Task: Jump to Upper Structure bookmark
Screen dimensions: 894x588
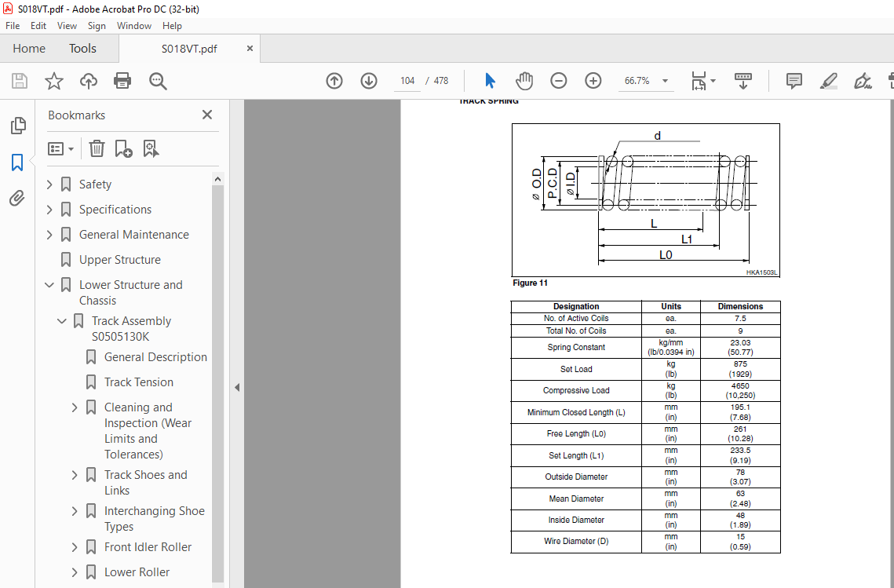Action: 120,260
